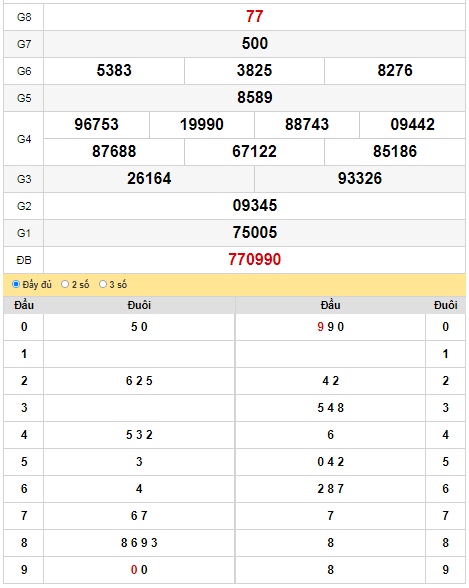469x588 pixels.
Task: Click the rightmost "Đuôi" column header
Action: (x=445, y=305)
